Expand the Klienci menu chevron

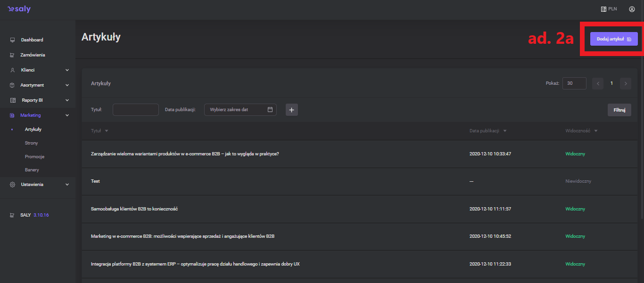(x=67, y=70)
